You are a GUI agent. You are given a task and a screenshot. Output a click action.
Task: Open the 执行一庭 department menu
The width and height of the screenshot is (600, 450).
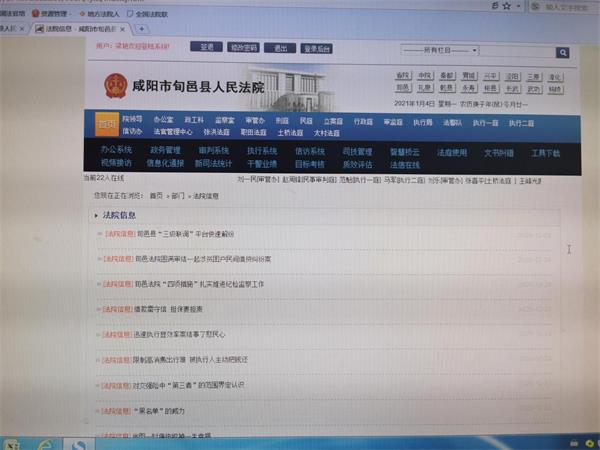[486, 123]
